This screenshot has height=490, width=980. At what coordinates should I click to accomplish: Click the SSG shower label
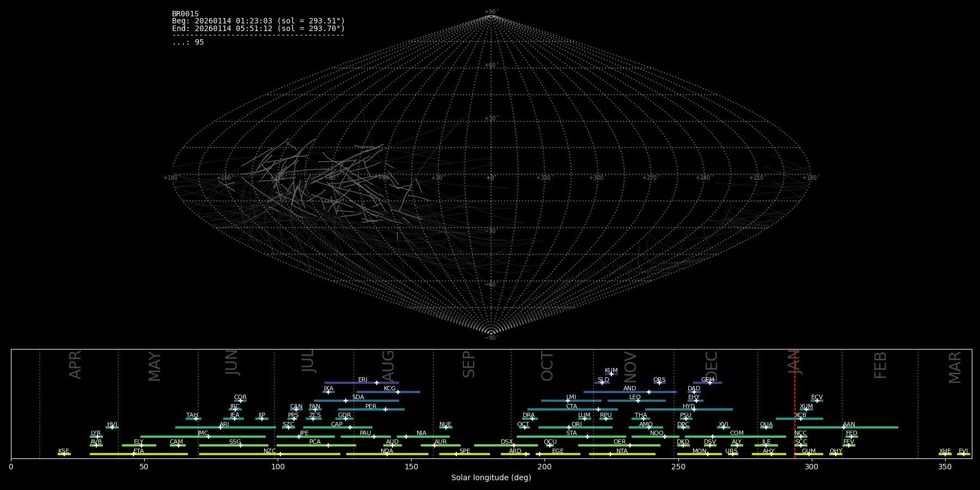(x=235, y=442)
